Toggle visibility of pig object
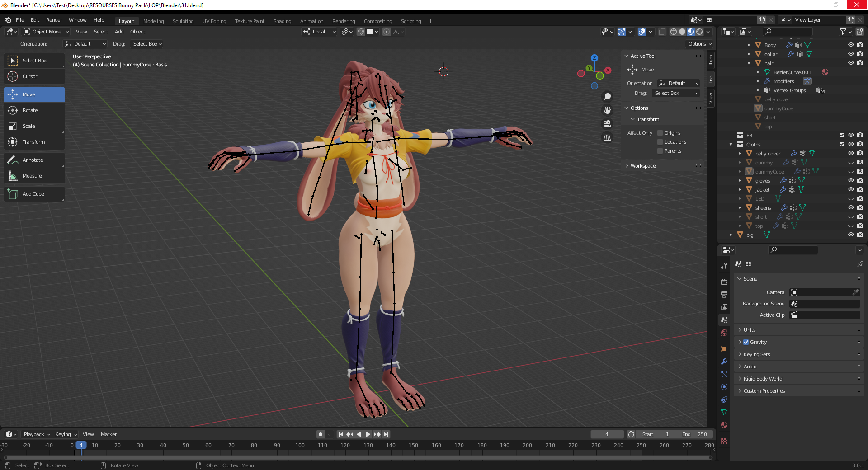This screenshot has height=470, width=868. coord(851,235)
